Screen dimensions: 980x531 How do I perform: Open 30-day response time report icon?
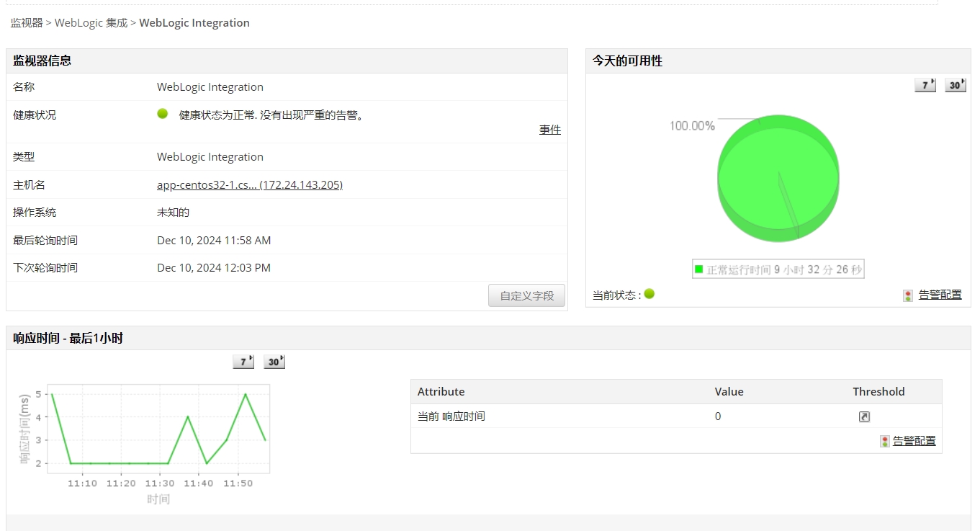[x=274, y=362]
